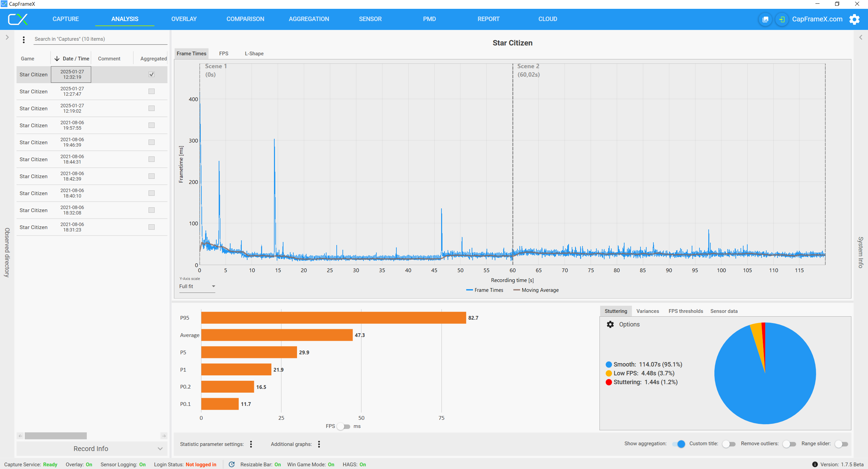Open the three-dot menu beside search
The width and height of the screenshot is (868, 469).
point(24,40)
